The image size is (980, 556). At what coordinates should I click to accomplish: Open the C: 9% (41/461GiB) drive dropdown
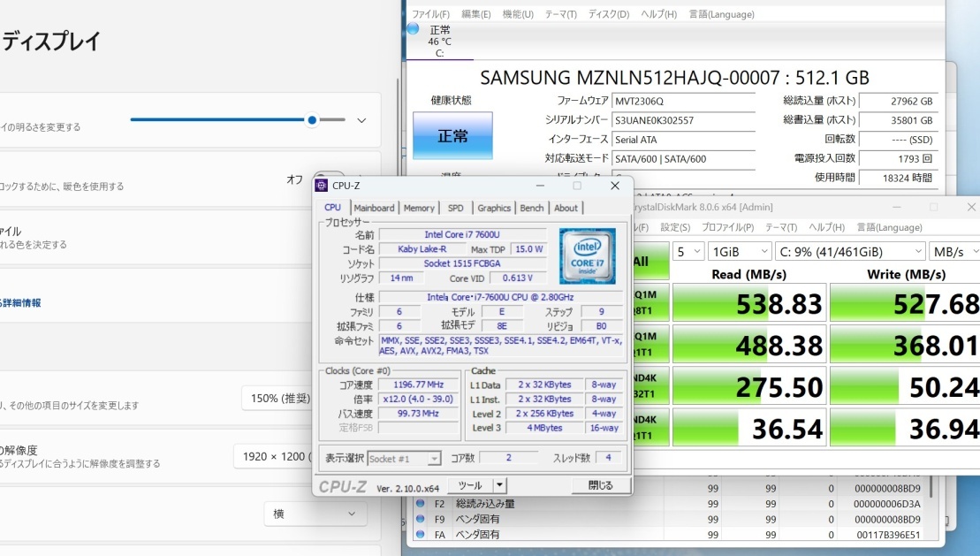850,251
